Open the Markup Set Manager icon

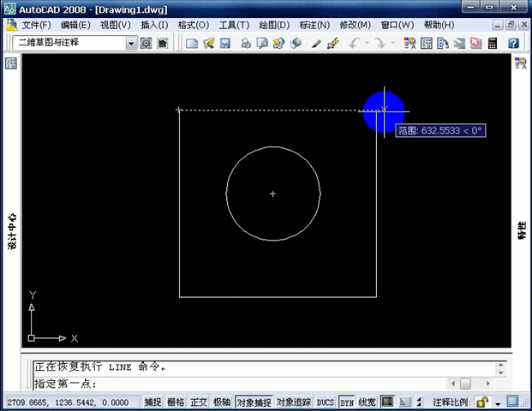click(x=475, y=43)
